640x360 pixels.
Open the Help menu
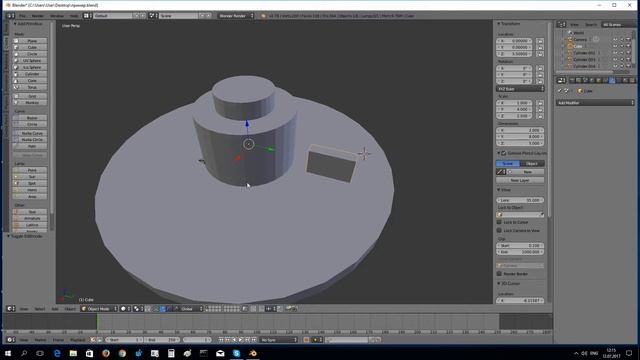74,16
